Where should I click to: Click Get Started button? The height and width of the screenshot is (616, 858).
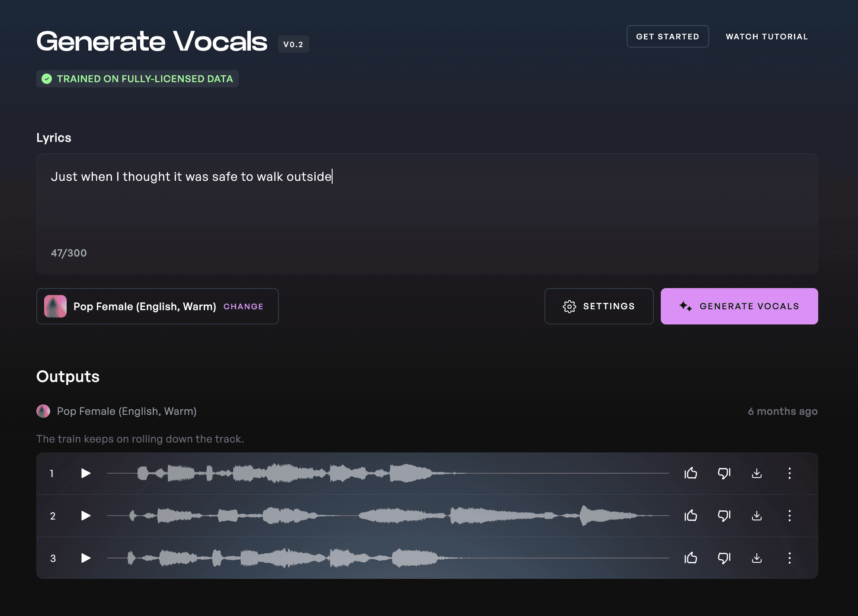(668, 36)
